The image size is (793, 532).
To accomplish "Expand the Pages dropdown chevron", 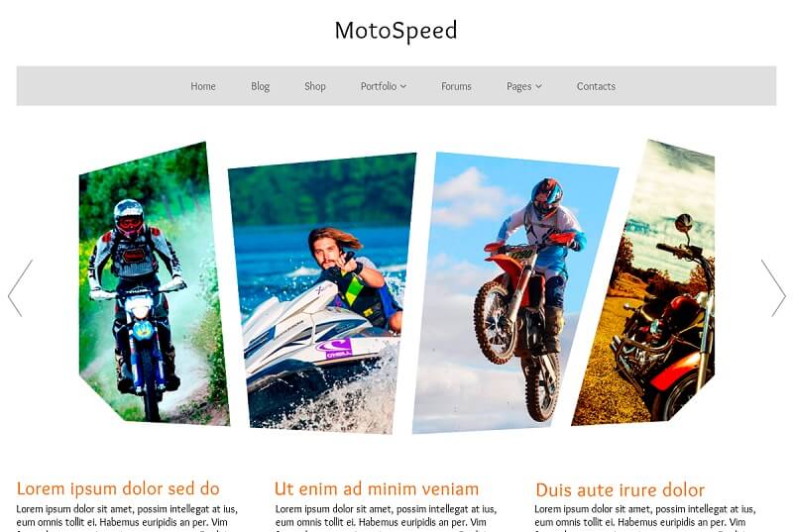I will [x=538, y=86].
